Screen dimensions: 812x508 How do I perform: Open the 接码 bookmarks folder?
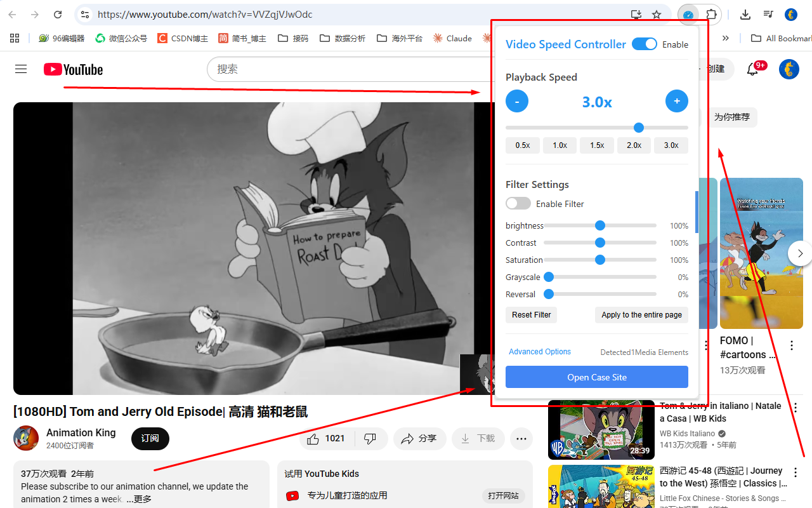coord(292,38)
